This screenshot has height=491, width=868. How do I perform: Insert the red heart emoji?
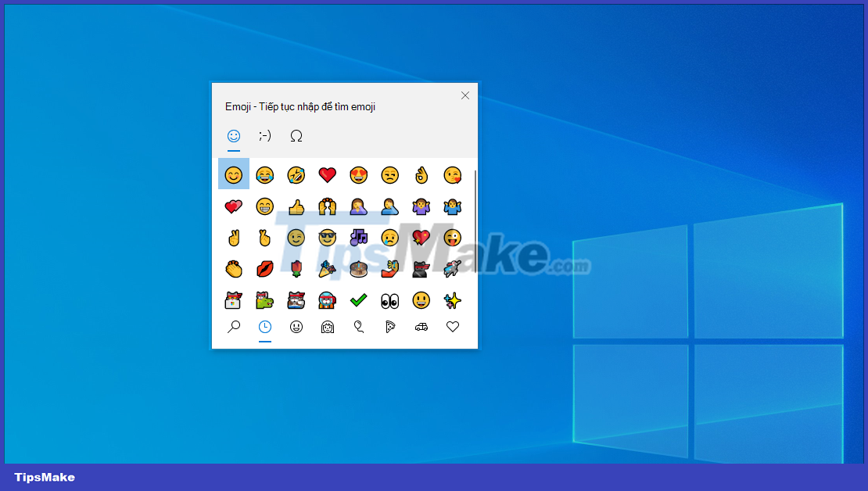327,174
